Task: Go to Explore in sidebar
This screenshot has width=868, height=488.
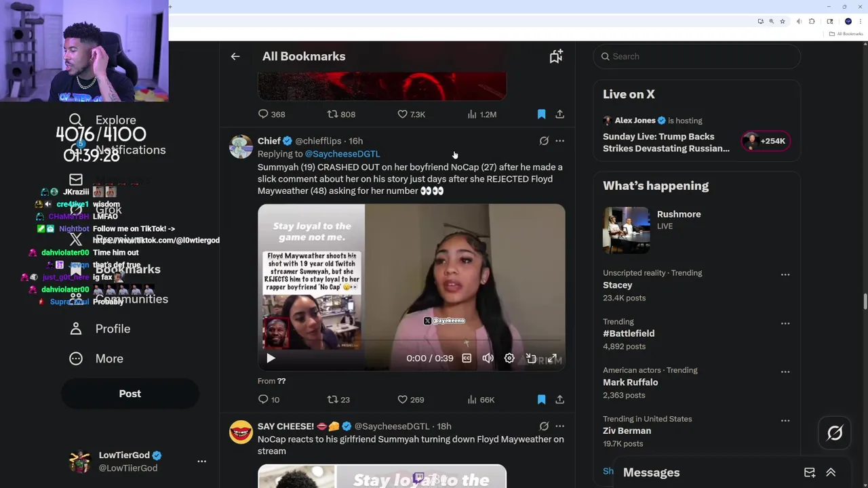Action: [x=102, y=120]
